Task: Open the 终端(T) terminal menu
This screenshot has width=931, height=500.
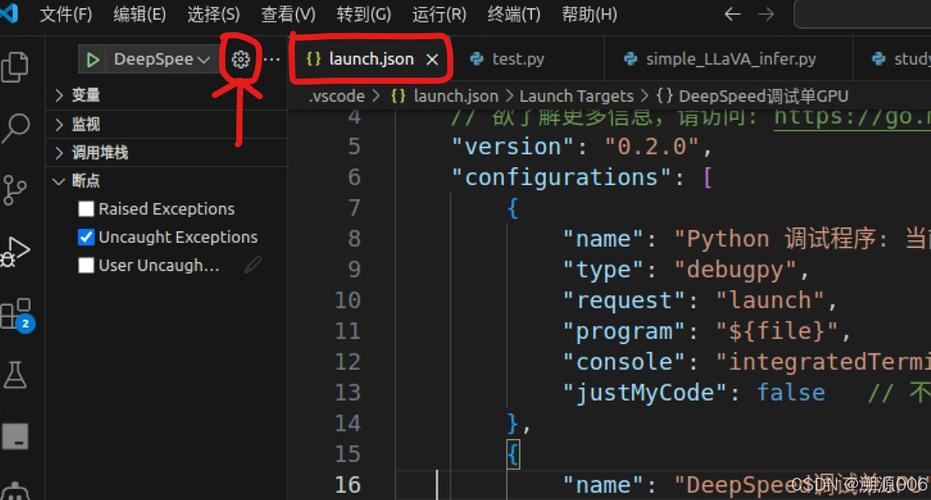Action: click(514, 14)
